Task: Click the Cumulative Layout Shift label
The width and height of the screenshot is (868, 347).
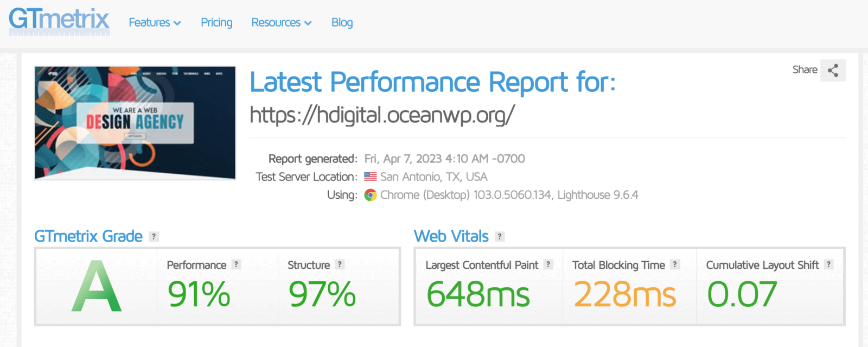Action: pos(762,265)
